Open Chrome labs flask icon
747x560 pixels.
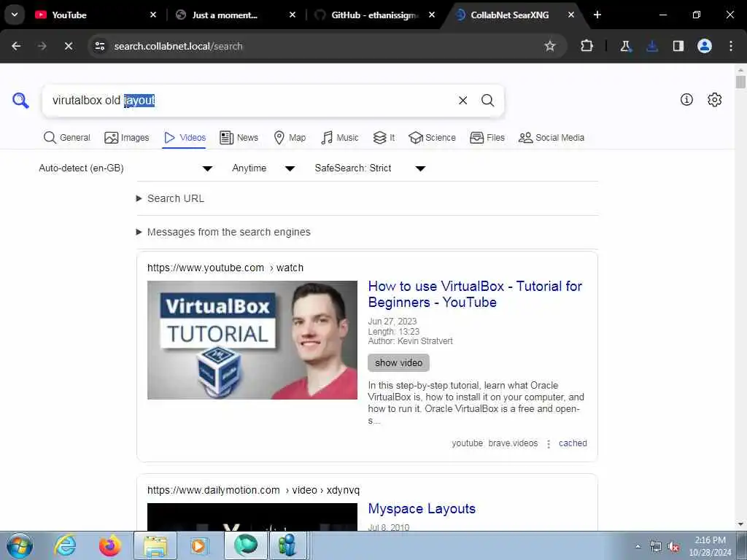point(625,46)
